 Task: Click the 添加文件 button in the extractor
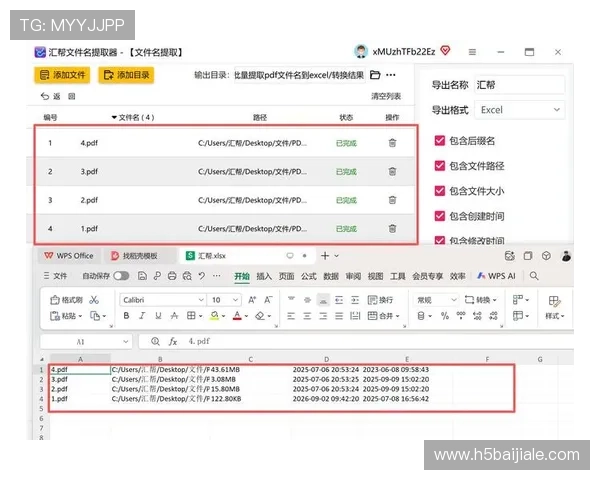click(x=62, y=75)
